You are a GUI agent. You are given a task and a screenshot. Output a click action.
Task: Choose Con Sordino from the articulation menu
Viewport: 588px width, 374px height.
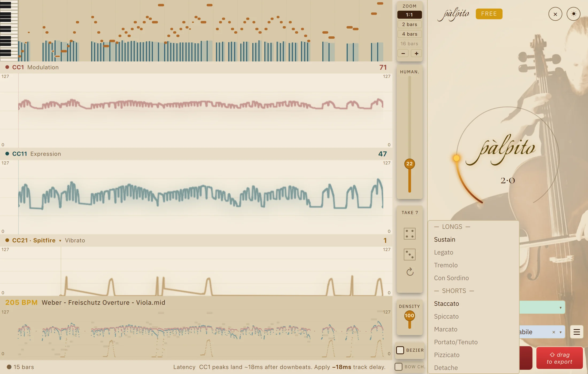coord(473,278)
